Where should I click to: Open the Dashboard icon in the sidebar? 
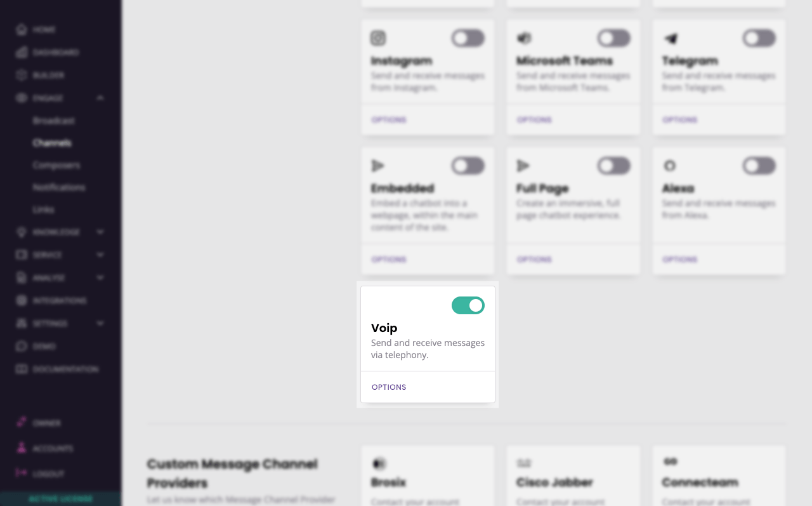(22, 52)
